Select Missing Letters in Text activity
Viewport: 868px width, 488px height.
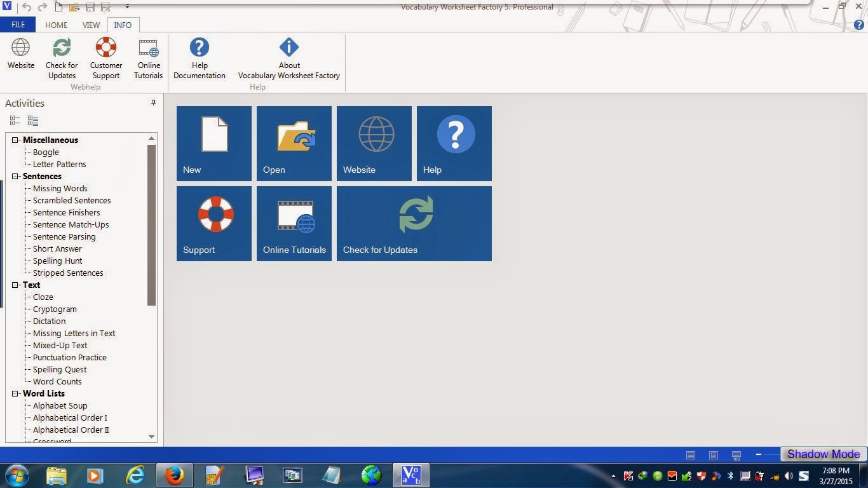click(74, 333)
